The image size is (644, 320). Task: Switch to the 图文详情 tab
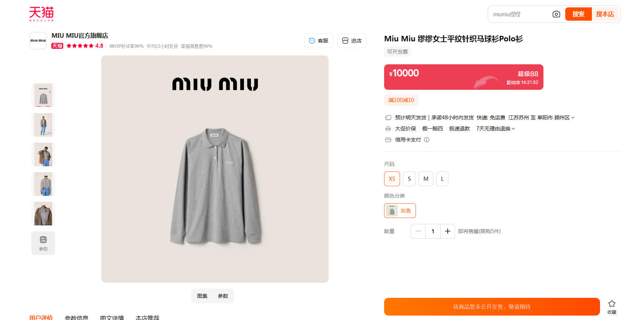pos(112,317)
